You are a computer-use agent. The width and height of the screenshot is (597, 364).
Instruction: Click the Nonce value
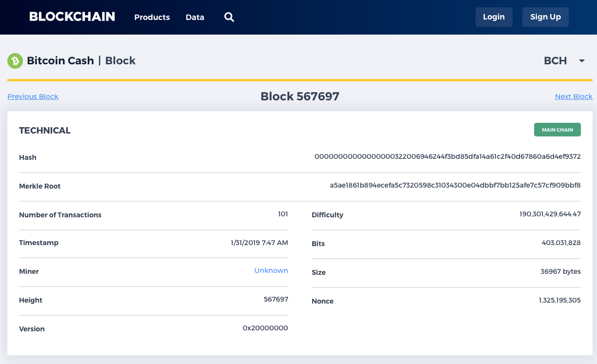tap(560, 301)
